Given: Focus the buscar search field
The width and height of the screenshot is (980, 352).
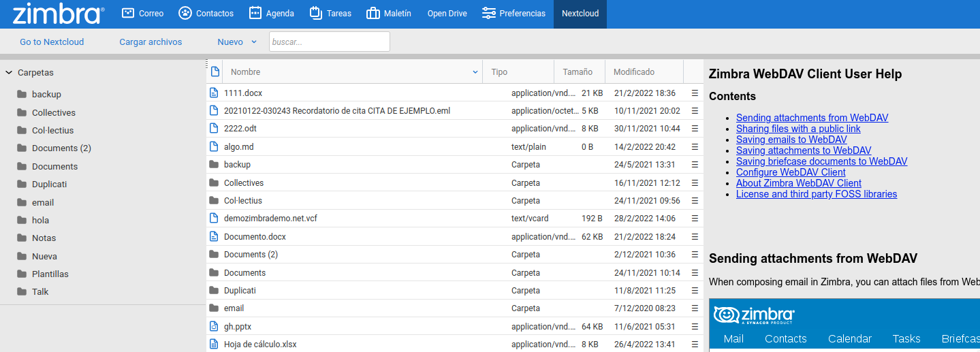Looking at the screenshot, I should tap(330, 42).
